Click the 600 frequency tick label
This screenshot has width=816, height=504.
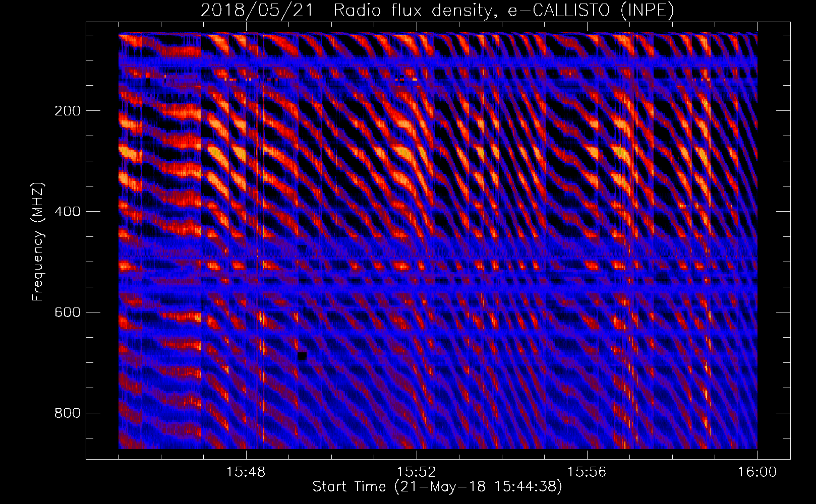click(68, 312)
